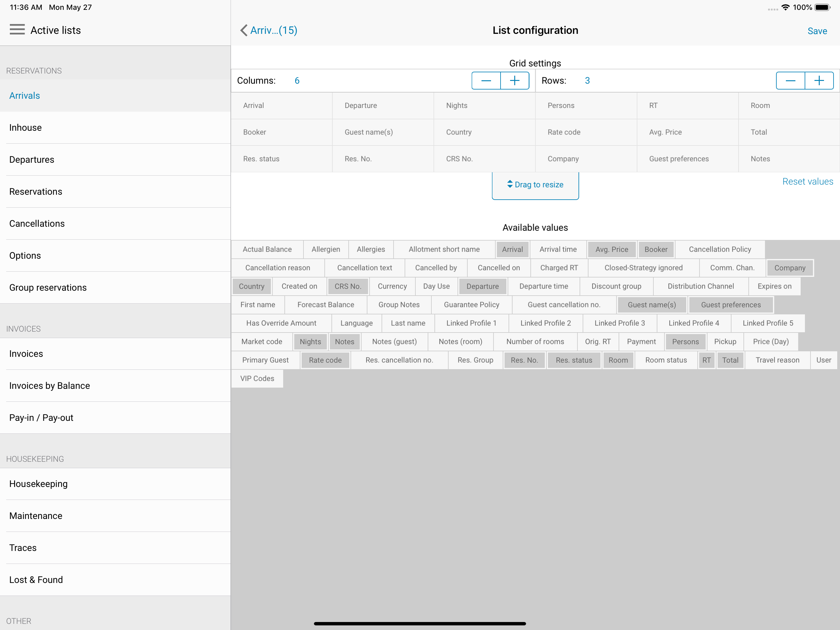Viewport: 840px width, 630px height.
Task: Toggle the VIP Codes value chip
Action: coord(257,378)
